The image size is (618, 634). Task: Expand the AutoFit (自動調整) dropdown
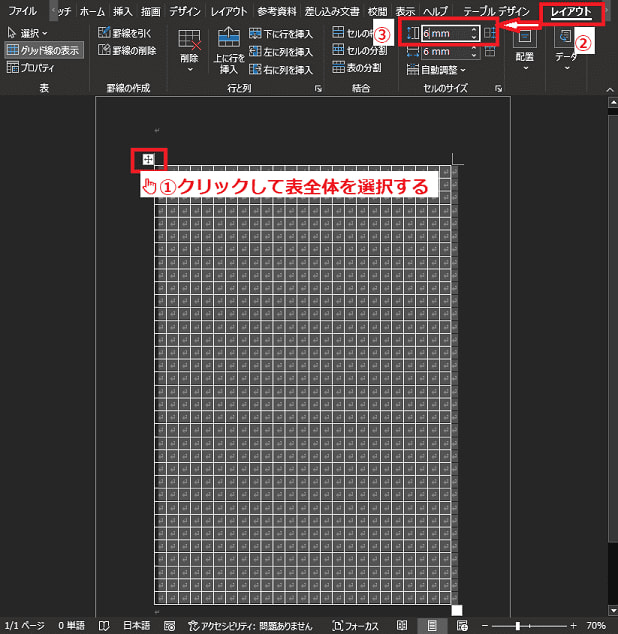[x=443, y=70]
